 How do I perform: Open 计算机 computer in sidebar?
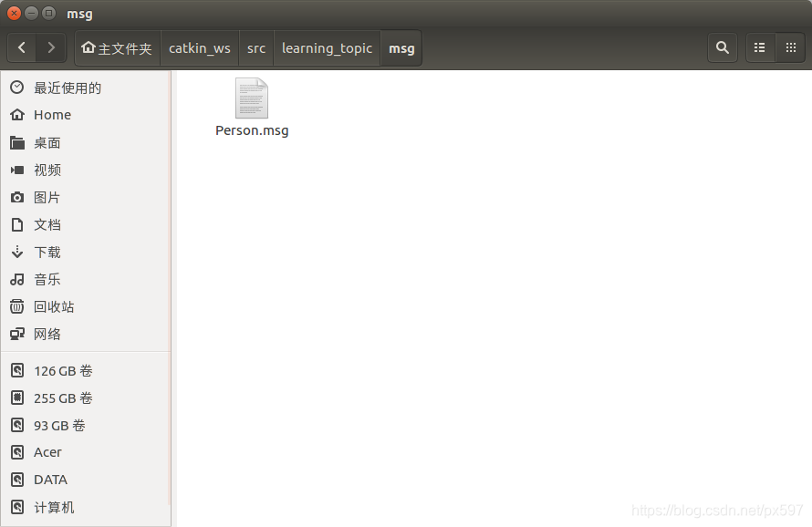[x=86, y=507]
